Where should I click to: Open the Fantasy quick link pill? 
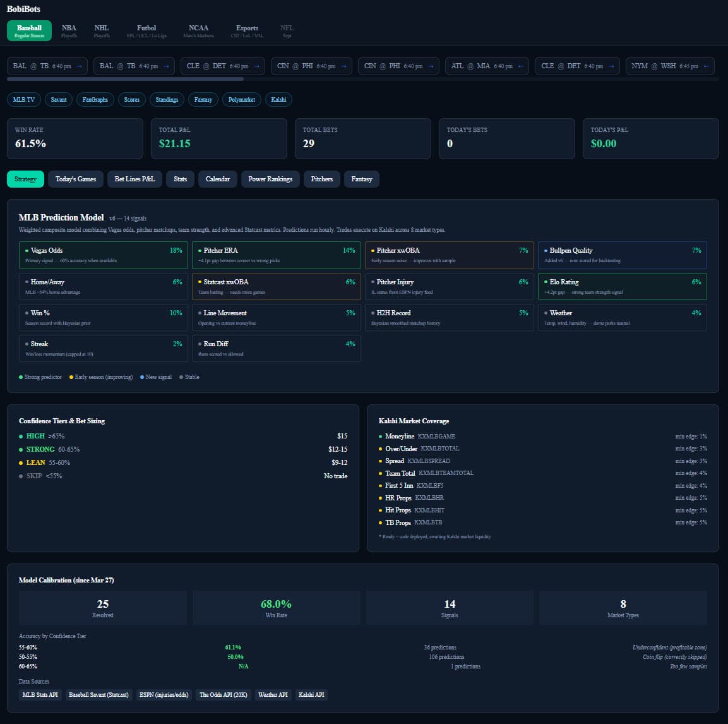tap(203, 99)
